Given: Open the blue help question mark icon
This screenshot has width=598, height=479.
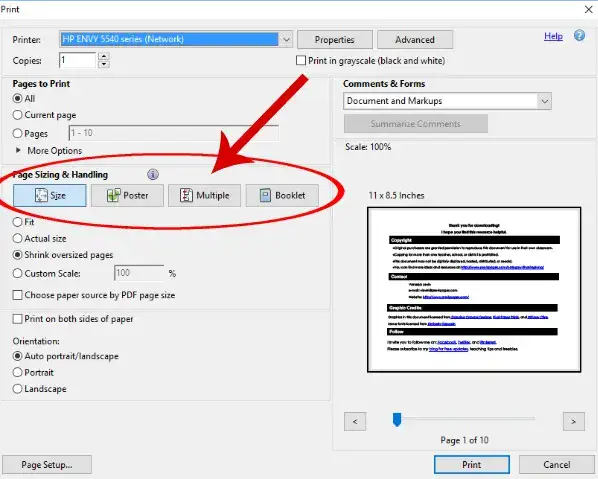Looking at the screenshot, I should 579,36.
